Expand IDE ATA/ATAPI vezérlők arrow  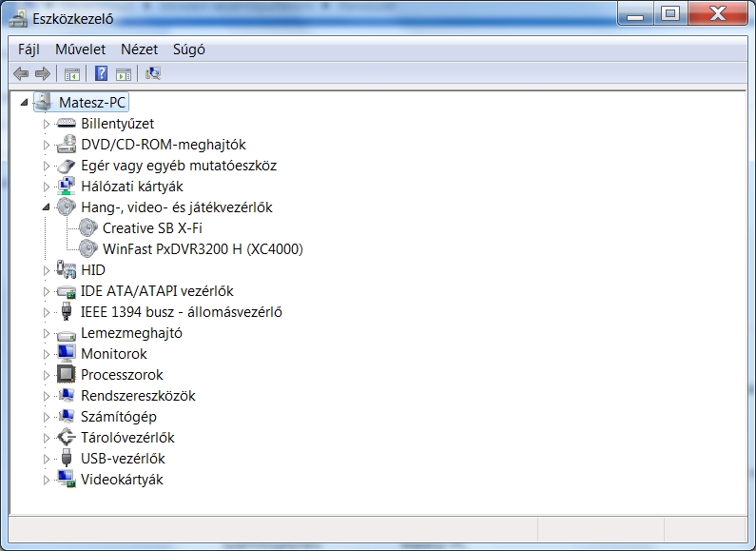(x=47, y=291)
